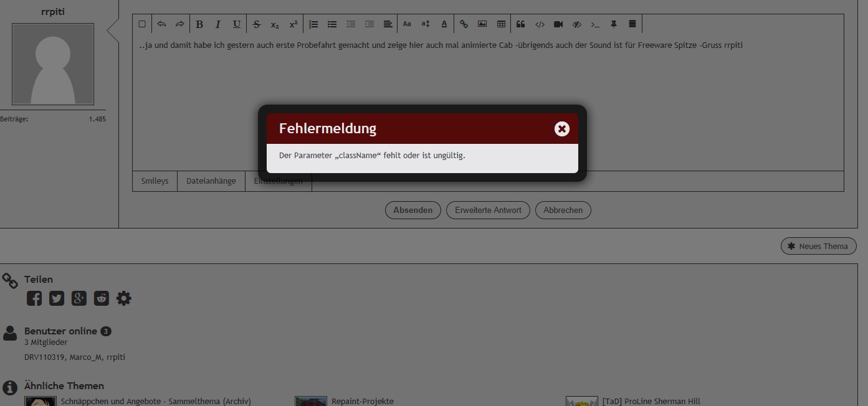Apply subscript formatting
868x406 pixels.
275,24
